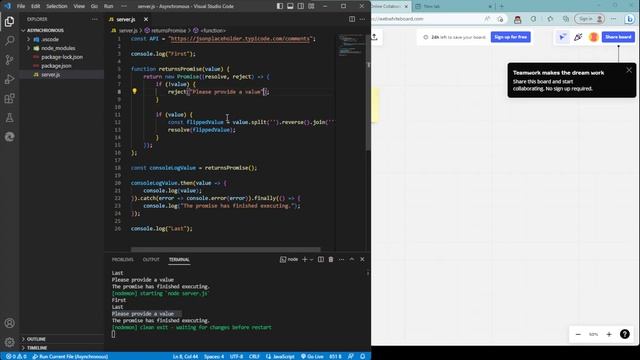Screen dimensions: 640x360
Task: Select the pointer tool on whiteboard toolbar
Action: coord(562,37)
